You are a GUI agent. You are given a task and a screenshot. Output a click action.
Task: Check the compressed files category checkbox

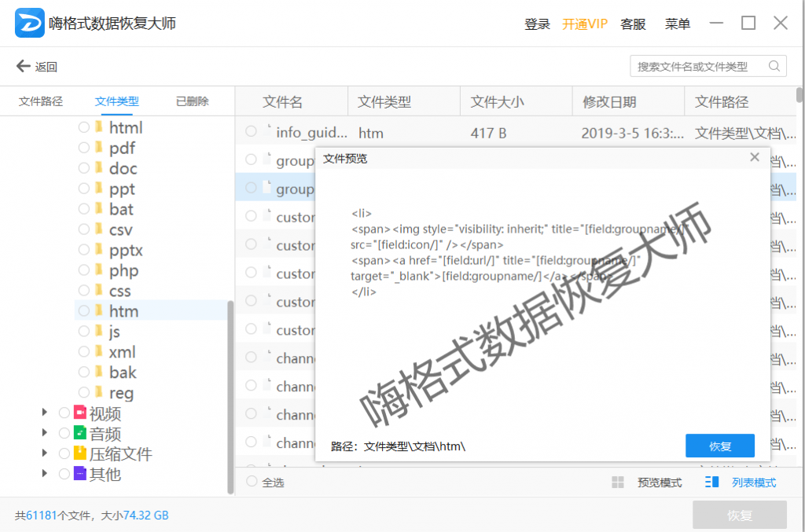[x=64, y=453]
